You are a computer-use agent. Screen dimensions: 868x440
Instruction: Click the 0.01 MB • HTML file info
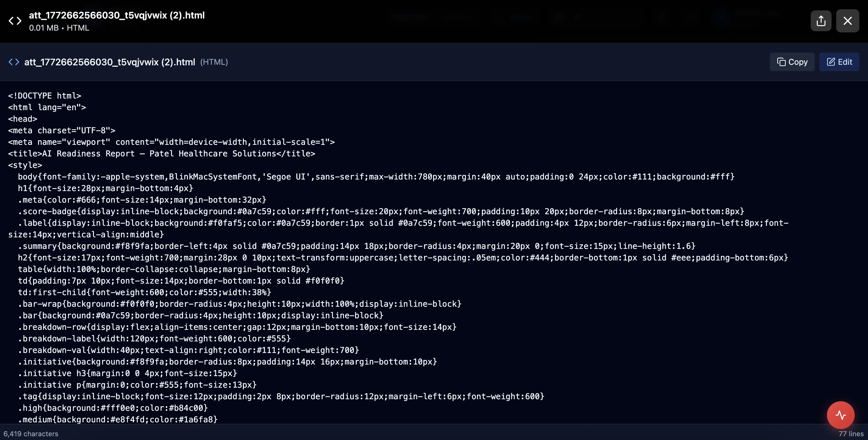[59, 28]
